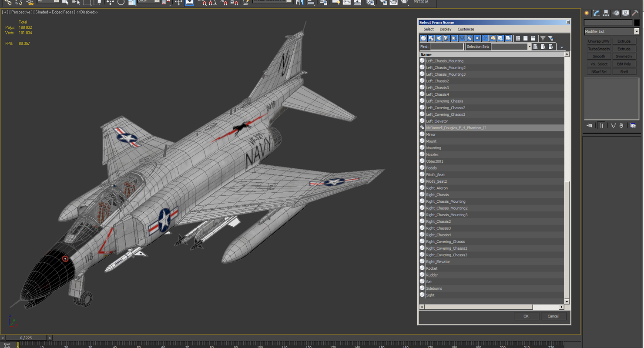Click the time slider 0 / 225
Viewport: 644px width, 348px height.
coord(26,338)
